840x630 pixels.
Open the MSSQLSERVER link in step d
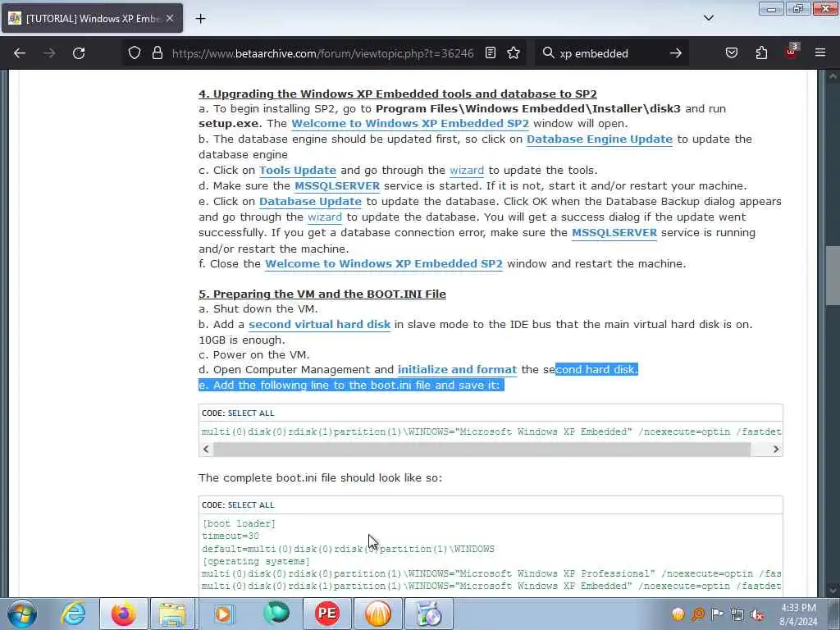(337, 186)
